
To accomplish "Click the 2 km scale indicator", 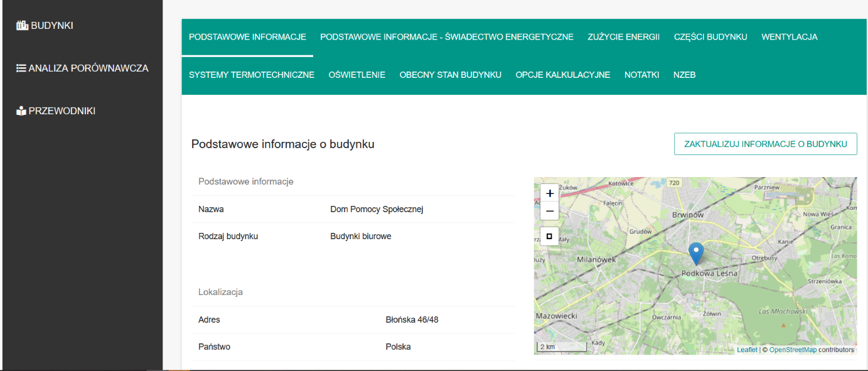I will click(549, 347).
